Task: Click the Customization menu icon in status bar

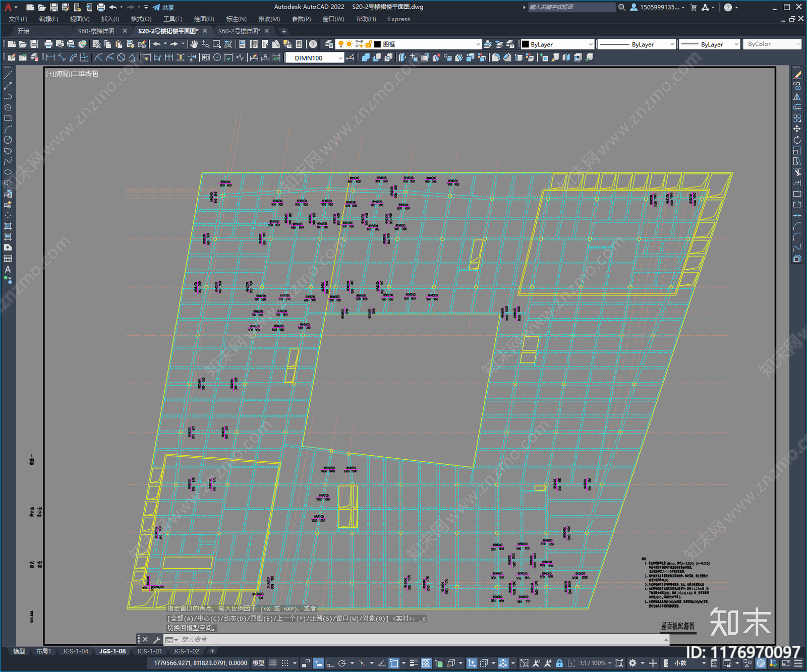Action: [x=798, y=663]
